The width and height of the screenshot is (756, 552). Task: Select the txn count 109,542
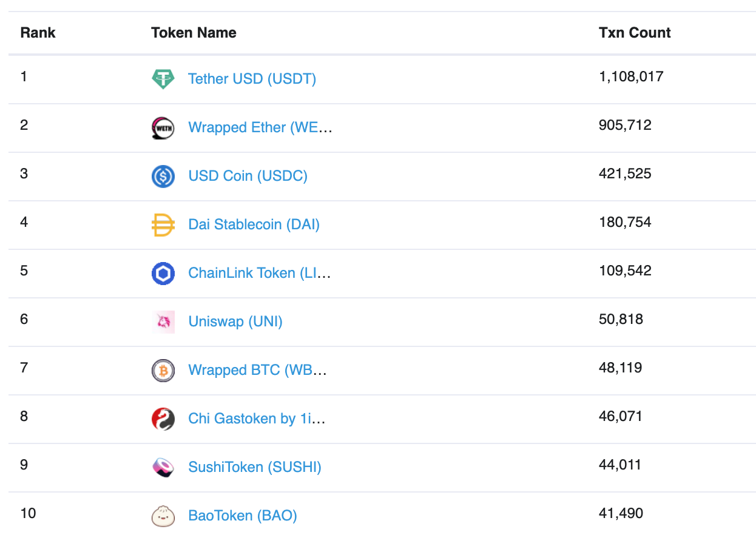tap(625, 271)
